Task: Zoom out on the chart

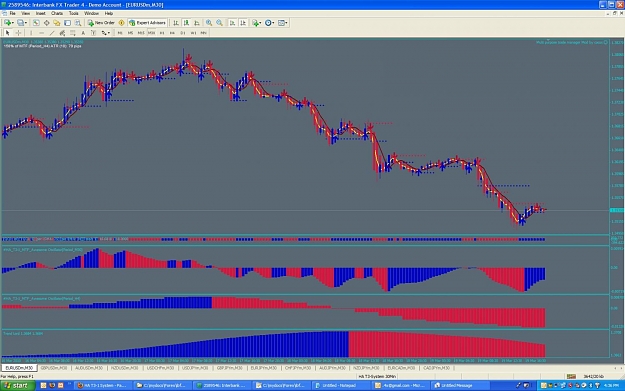Action: [x=219, y=23]
